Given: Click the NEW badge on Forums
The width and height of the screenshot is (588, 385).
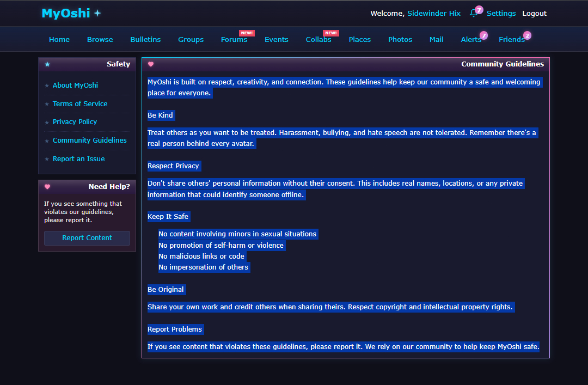Looking at the screenshot, I should click(x=247, y=33).
